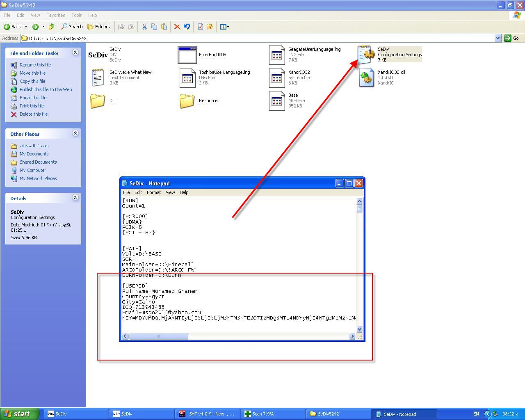
Task: Select XandrIO32.dll file icon
Action: click(x=366, y=78)
